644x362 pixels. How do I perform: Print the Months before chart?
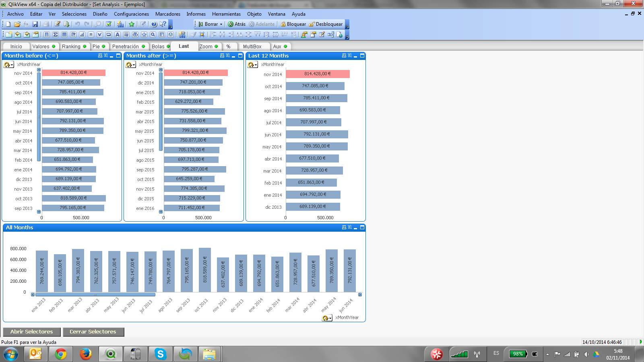tap(100, 56)
